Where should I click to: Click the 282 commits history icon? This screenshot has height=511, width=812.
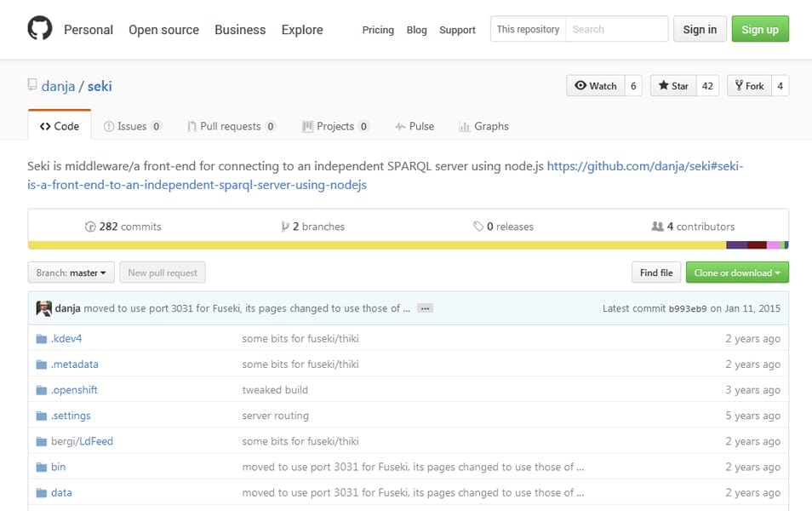click(90, 227)
